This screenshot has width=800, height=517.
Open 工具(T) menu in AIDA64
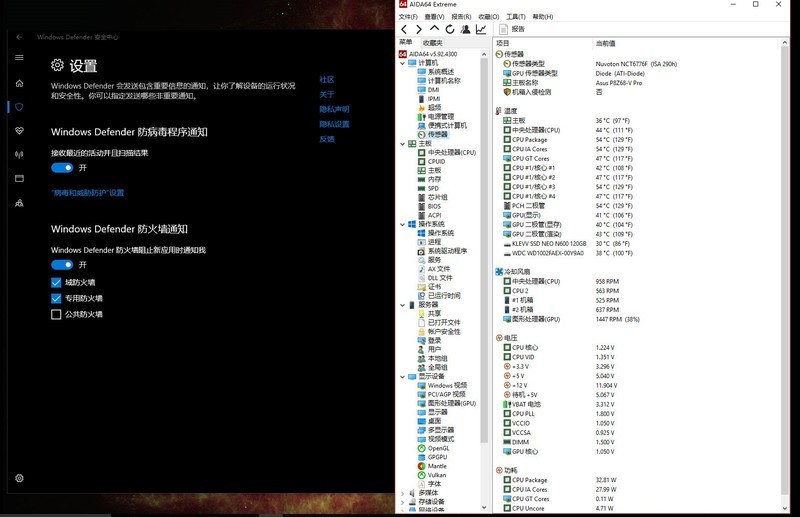[x=516, y=17]
